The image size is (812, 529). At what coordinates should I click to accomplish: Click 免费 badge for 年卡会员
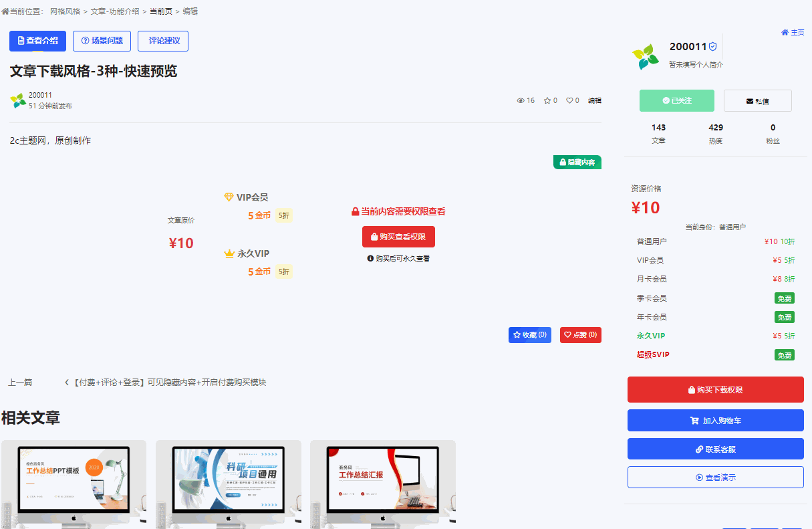pos(785,317)
